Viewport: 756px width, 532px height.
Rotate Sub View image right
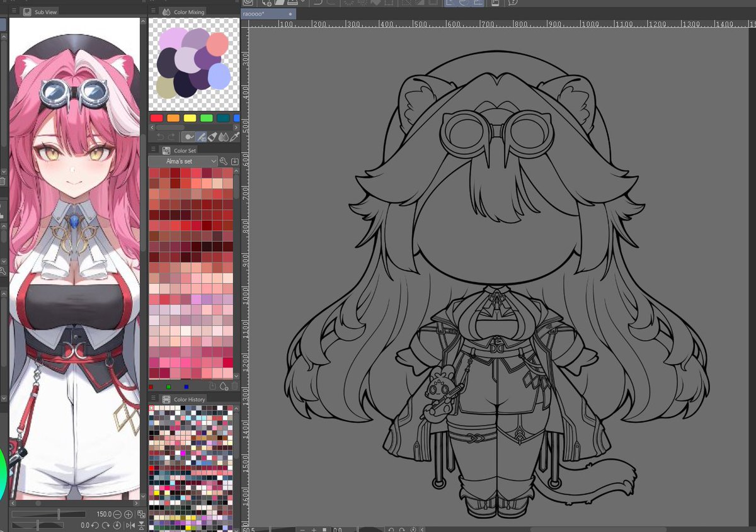106,525
